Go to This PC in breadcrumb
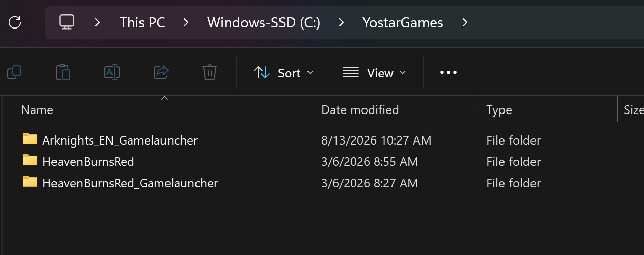 pyautogui.click(x=143, y=23)
